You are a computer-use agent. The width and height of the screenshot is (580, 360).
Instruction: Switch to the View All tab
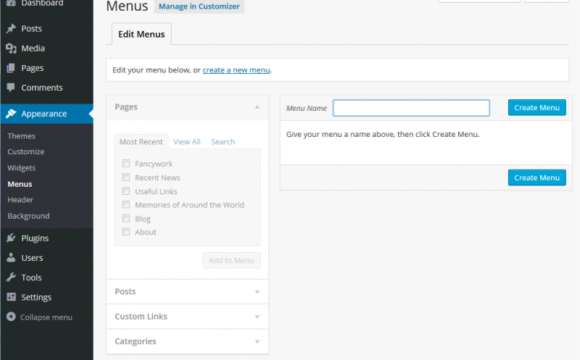(187, 142)
